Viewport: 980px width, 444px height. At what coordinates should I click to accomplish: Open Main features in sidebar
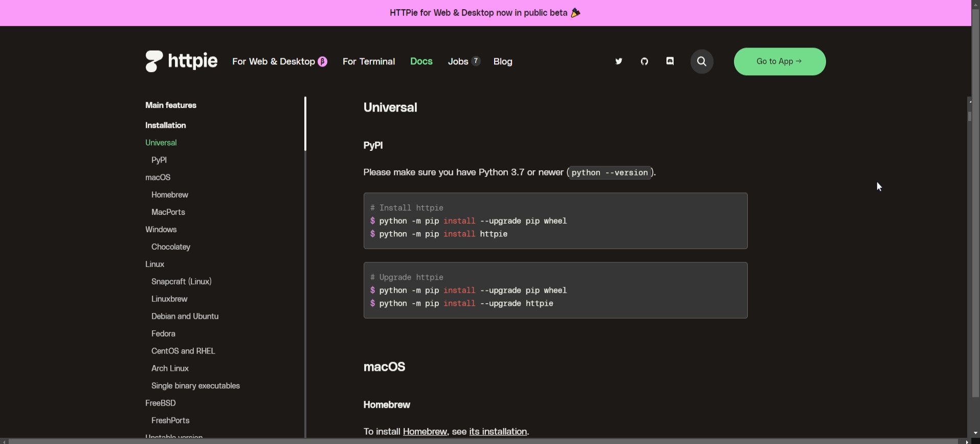click(171, 106)
